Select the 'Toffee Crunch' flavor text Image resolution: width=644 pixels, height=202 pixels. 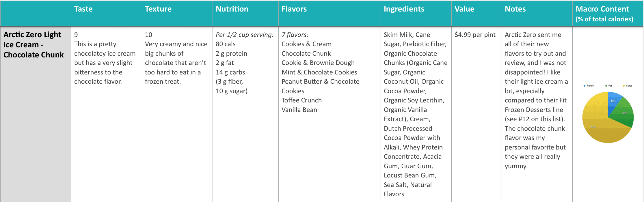pyautogui.click(x=301, y=100)
